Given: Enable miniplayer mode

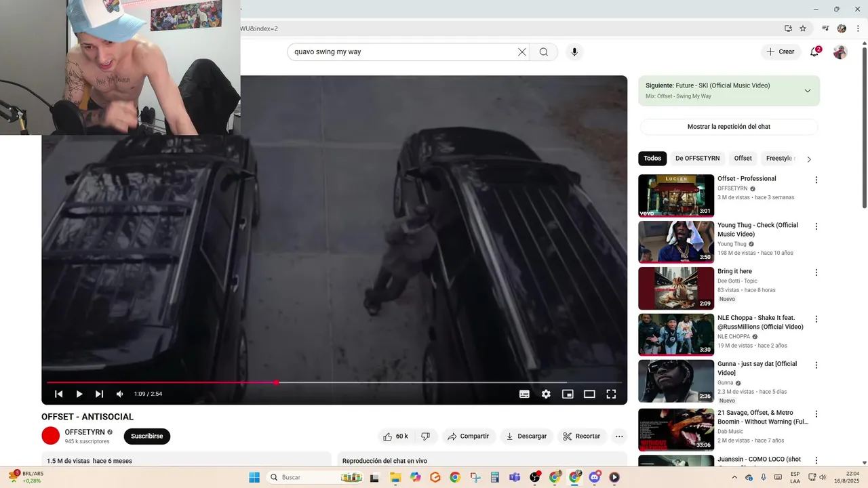Looking at the screenshot, I should 568,394.
